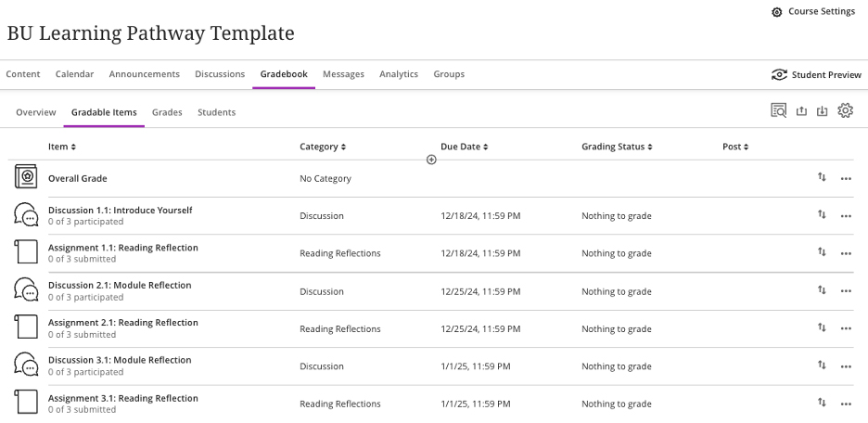Viewport: 868px width, 423px height.
Task: Sort by the Item column header
Action: pos(62,147)
